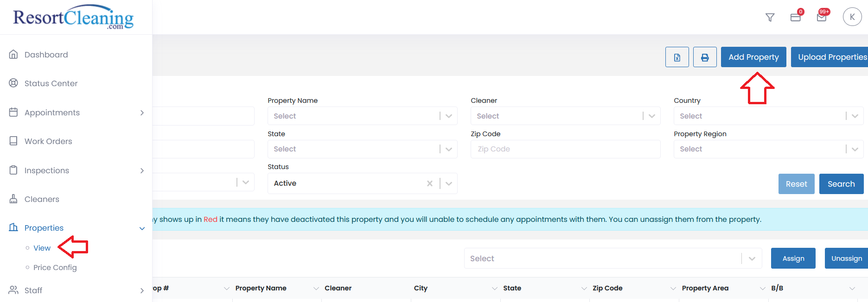Click the print icon button
The image size is (868, 302).
pyautogui.click(x=705, y=57)
